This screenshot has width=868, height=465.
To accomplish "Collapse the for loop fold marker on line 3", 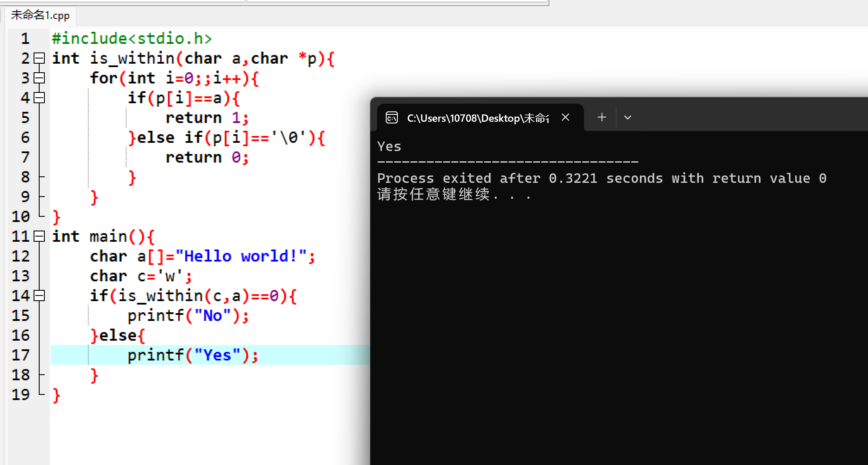I will point(39,78).
